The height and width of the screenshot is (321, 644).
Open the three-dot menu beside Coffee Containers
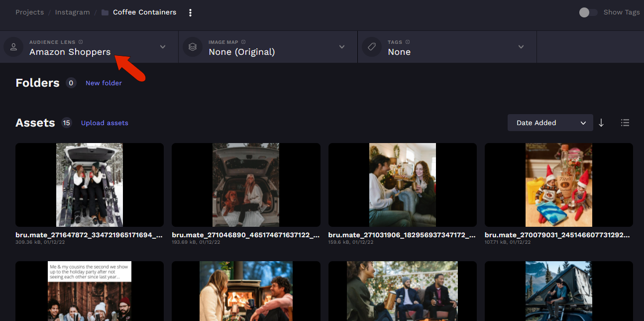click(190, 12)
